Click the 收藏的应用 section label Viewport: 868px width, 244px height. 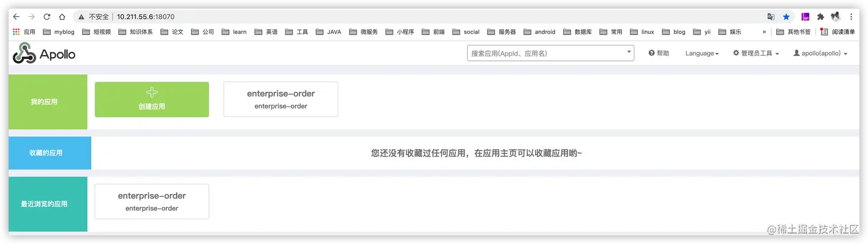[46, 153]
